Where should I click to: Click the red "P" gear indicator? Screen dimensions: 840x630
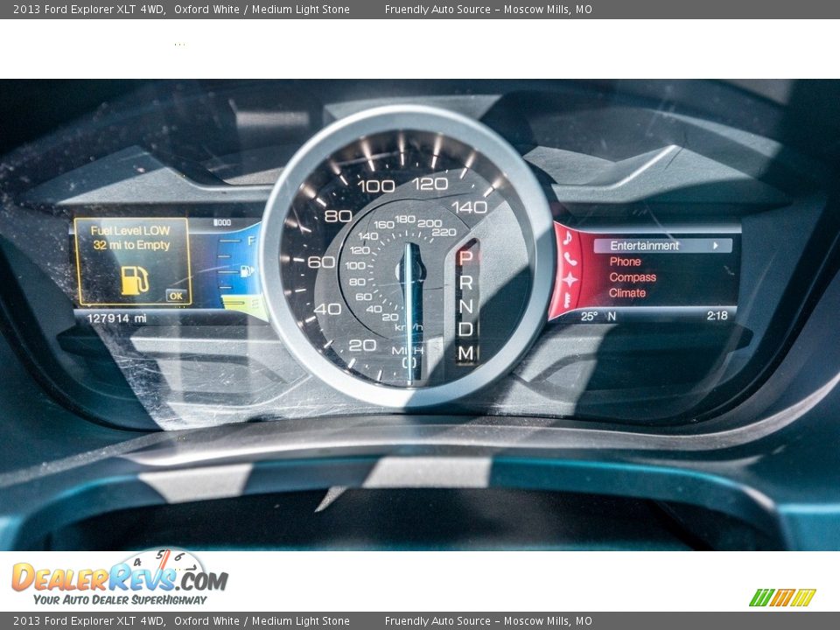(465, 257)
